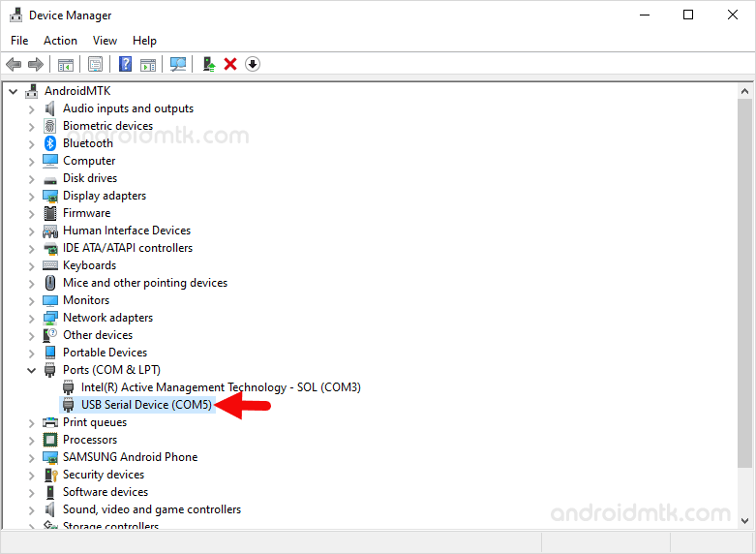Screen dimensions: 756x554
Task: Click the Security devices key icon
Action: (x=50, y=475)
